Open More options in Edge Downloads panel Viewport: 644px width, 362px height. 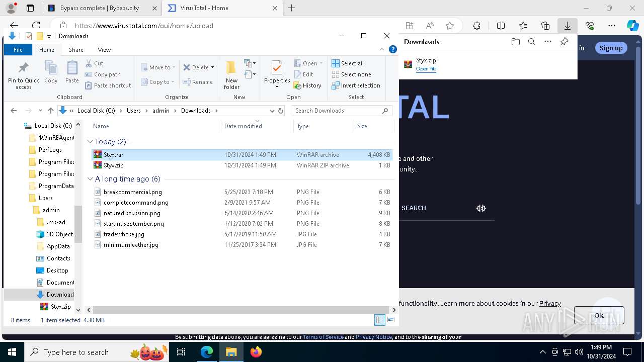pos(548,42)
